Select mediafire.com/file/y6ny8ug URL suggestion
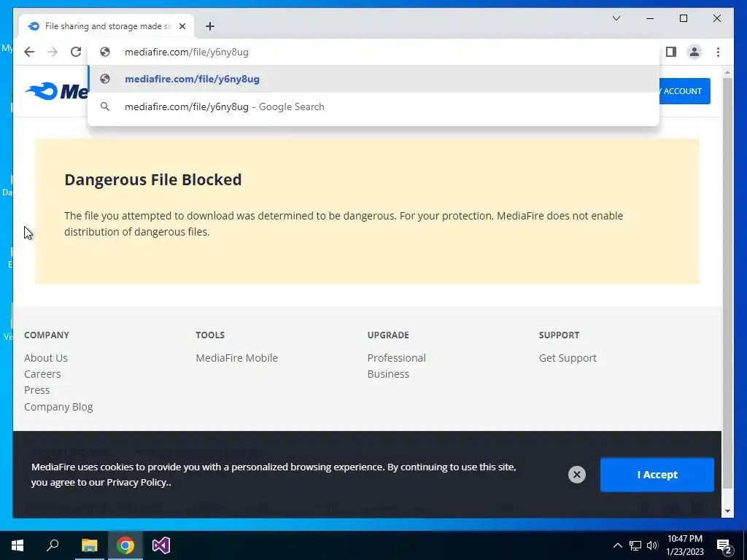747x560 pixels. [373, 79]
